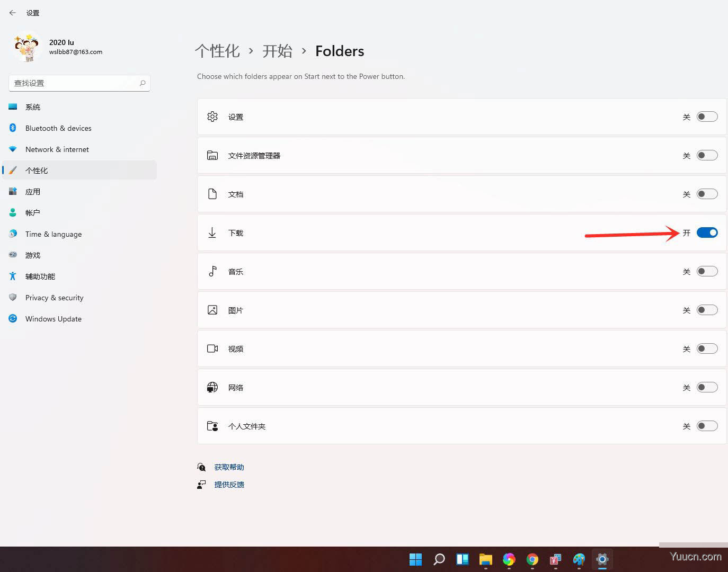Screen dimensions: 728x572
Task: Enable the 音乐 folder switch
Action: [x=707, y=271]
